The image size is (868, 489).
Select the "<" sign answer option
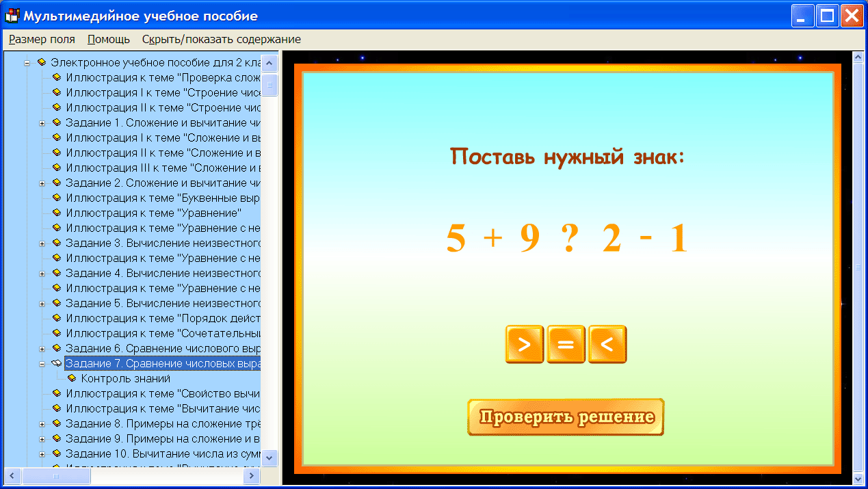coord(607,344)
